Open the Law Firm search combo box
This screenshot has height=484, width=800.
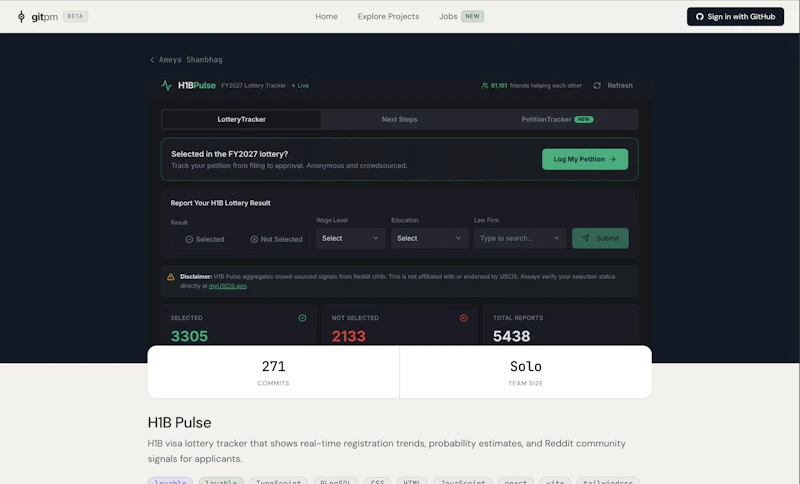click(519, 238)
